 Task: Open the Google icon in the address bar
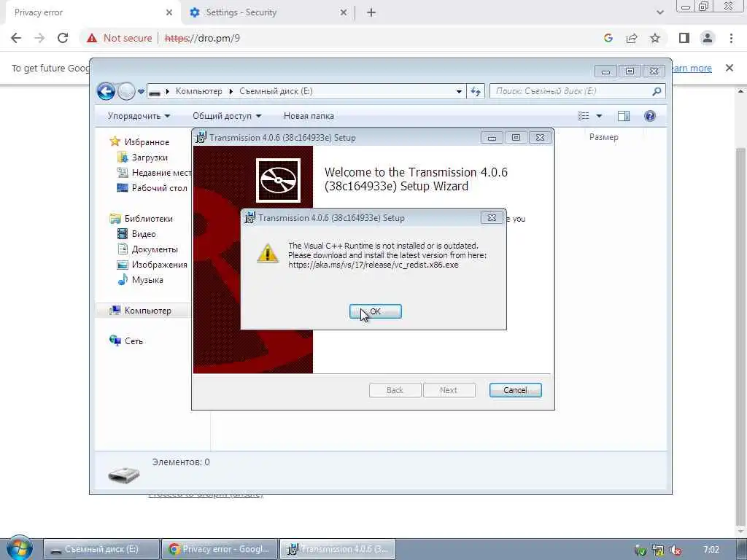click(608, 38)
